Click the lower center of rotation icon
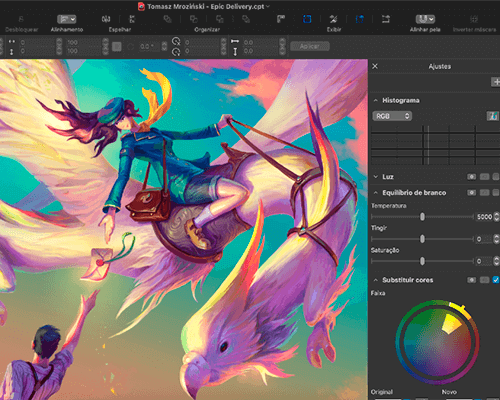The width and height of the screenshot is (500, 400). 176,52
